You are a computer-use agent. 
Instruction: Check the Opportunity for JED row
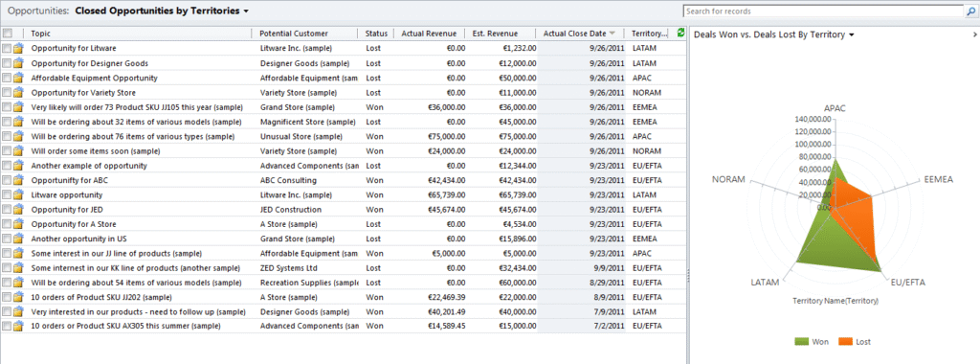7,210
